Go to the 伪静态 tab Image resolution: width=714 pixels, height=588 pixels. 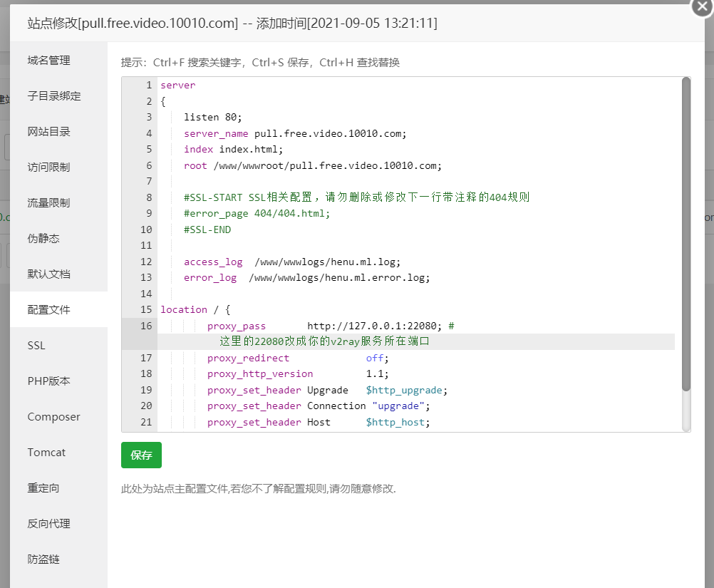(x=43, y=239)
